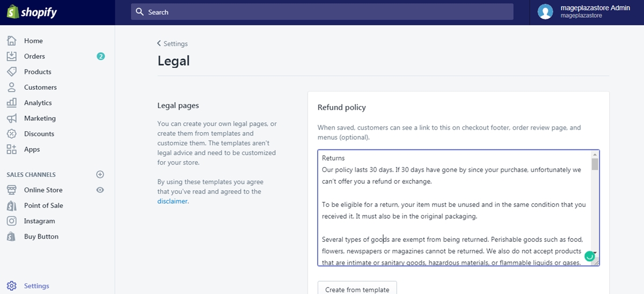Open Marketing megaphone icon
This screenshot has width=644, height=294.
click(x=11, y=118)
